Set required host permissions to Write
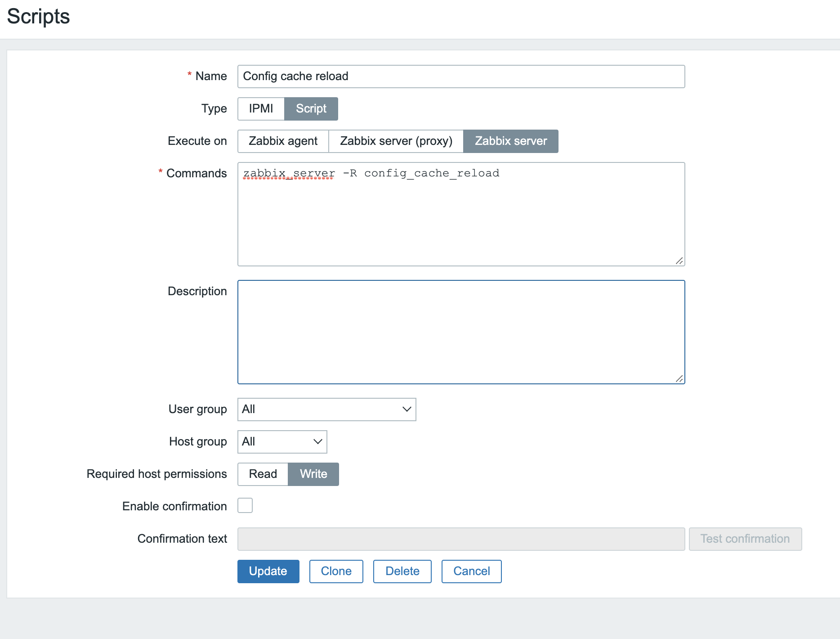This screenshot has height=639, width=840. pyautogui.click(x=313, y=474)
